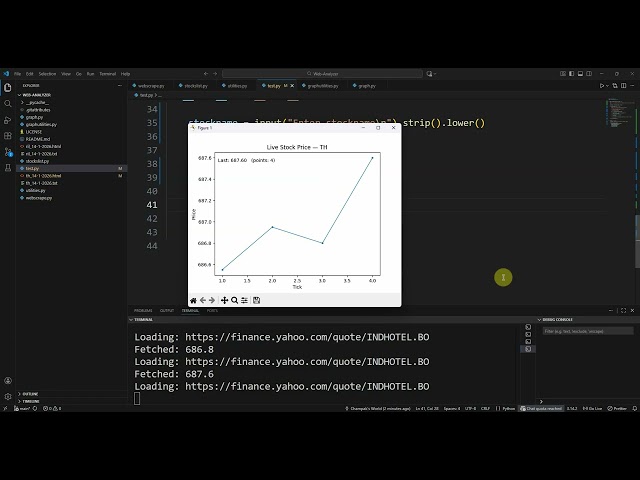Close the test.py editor tab
Screen dimensions: 640x480
(x=292, y=86)
